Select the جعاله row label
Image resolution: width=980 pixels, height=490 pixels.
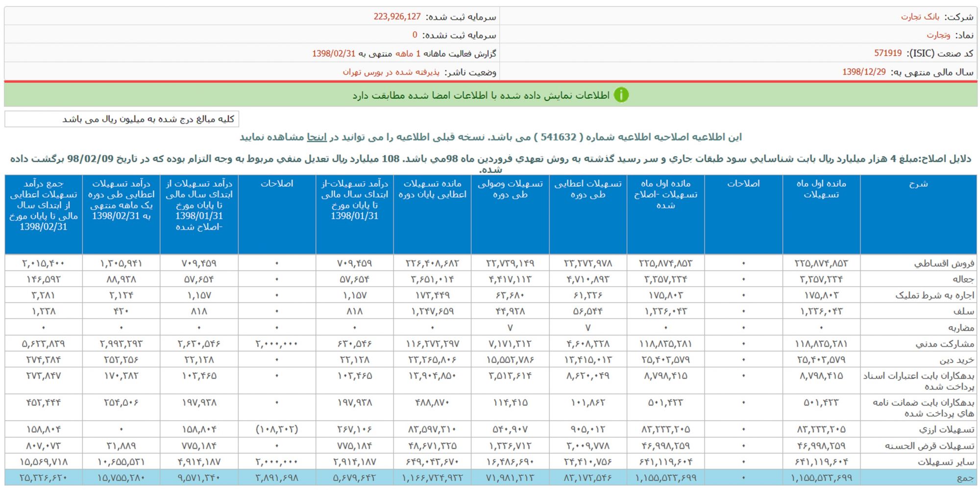[963, 280]
